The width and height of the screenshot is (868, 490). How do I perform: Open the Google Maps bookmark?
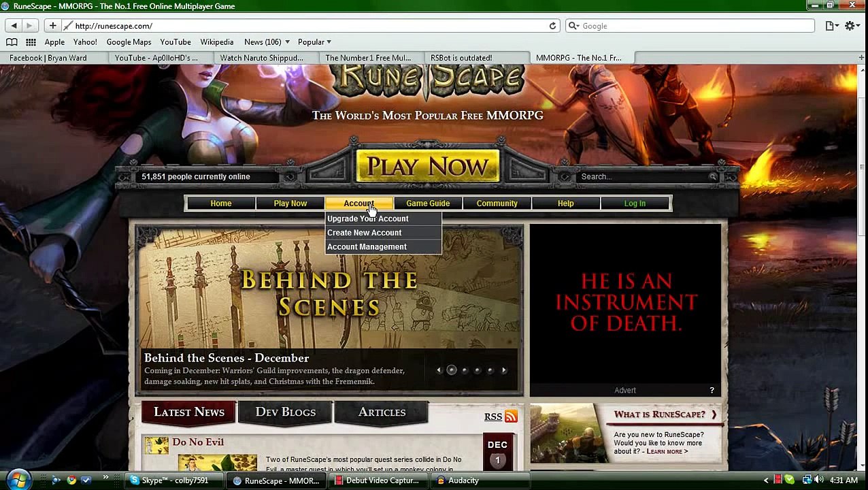point(129,42)
